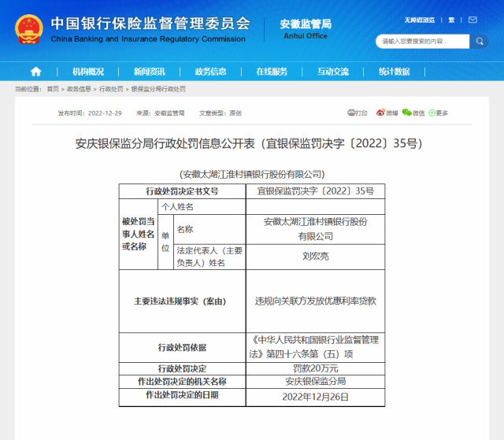Click 安徽监管局 Anhui Office title
This screenshot has width=504, height=440.
(306, 29)
